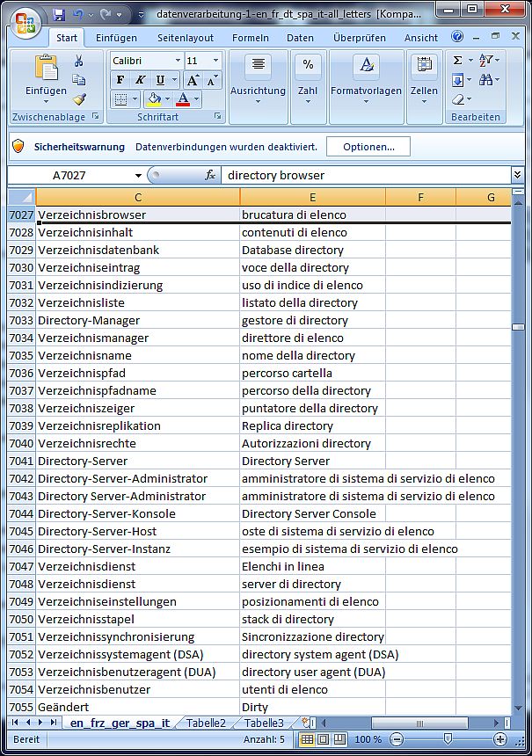Viewport: 532px width, 756px height.
Task: Switch to sheet Tabelle2
Action: (206, 723)
